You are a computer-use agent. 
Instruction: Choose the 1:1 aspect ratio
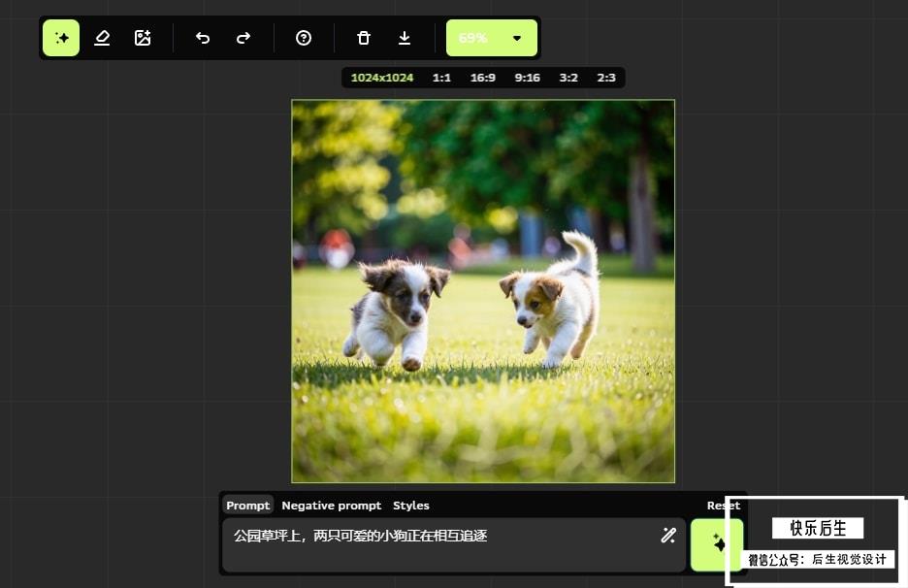441,78
